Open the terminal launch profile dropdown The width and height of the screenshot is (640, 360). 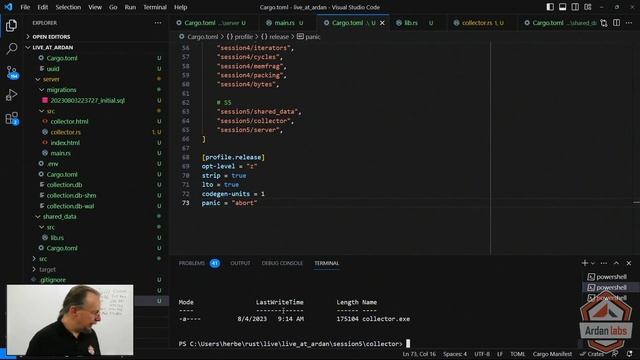pos(593,263)
